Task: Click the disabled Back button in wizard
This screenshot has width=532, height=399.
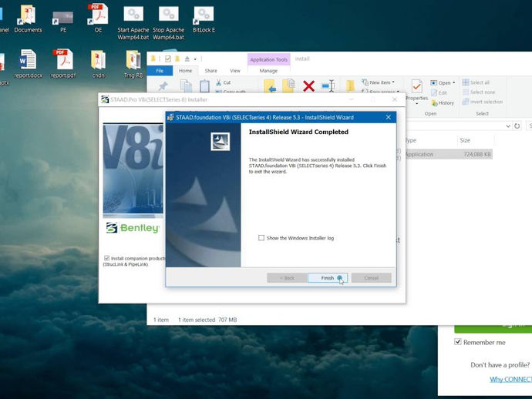Action: [287, 278]
